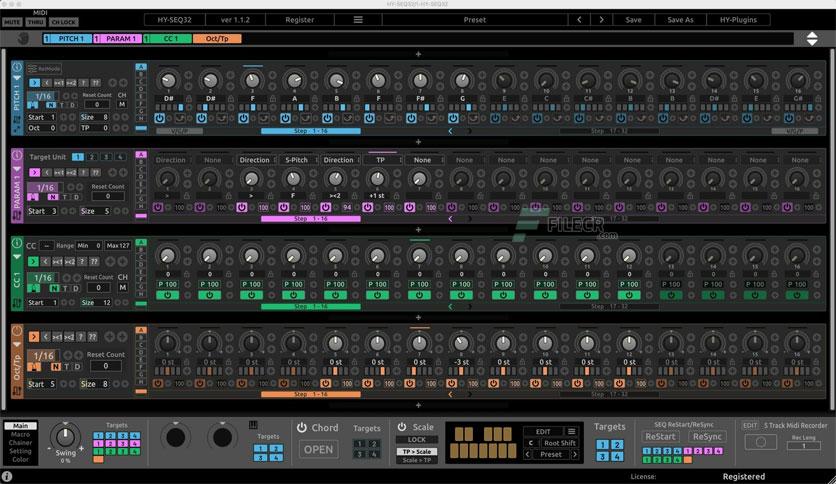Select Target Unit 2 in PARAM 1
This screenshot has width=836, height=484.
point(92,157)
